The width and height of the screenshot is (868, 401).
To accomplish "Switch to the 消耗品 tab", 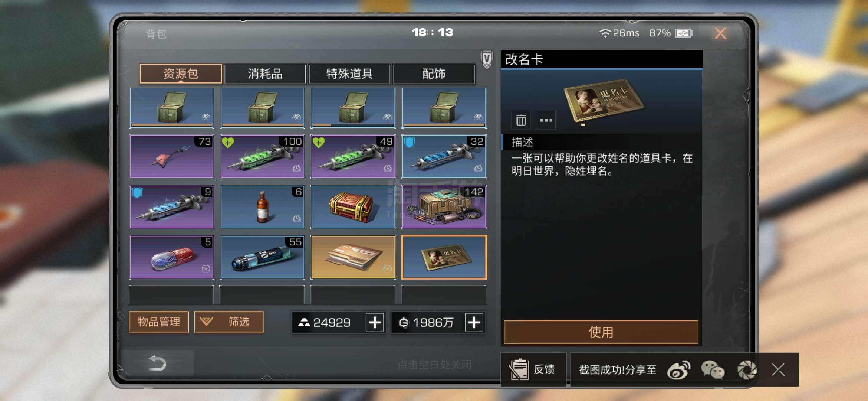I will [265, 74].
